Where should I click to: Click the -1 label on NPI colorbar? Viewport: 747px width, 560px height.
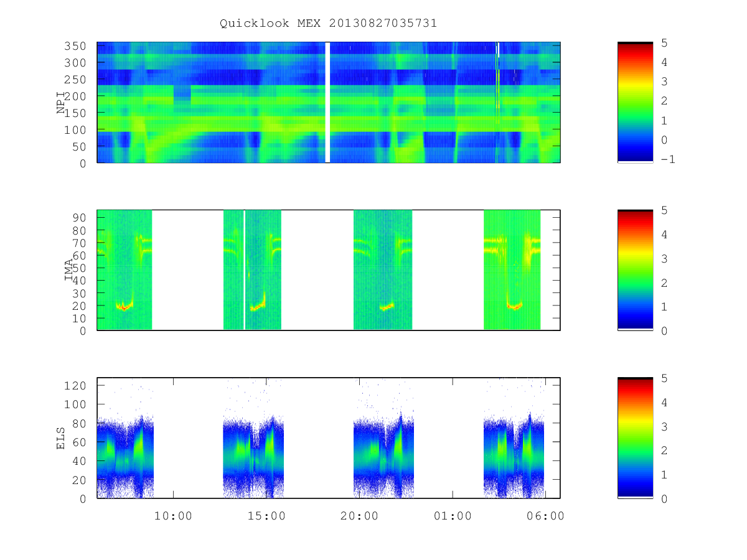pos(668,159)
